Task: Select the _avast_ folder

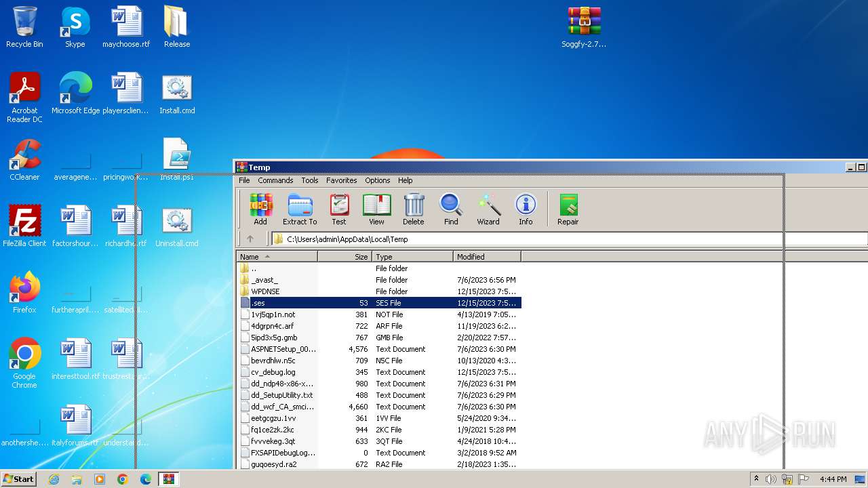Action: click(x=378, y=280)
